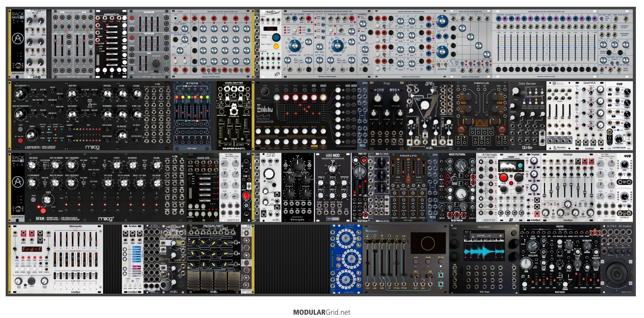Image resolution: width=644 pixels, height=318 pixels.
Task: Click Envelope 1 Attack slider on Behringer 140
Action: 140,24
